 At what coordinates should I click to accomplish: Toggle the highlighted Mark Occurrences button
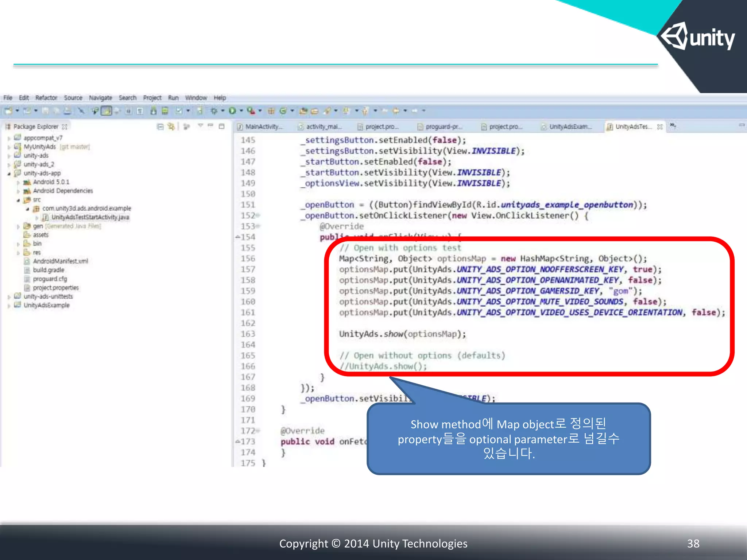tap(107, 110)
